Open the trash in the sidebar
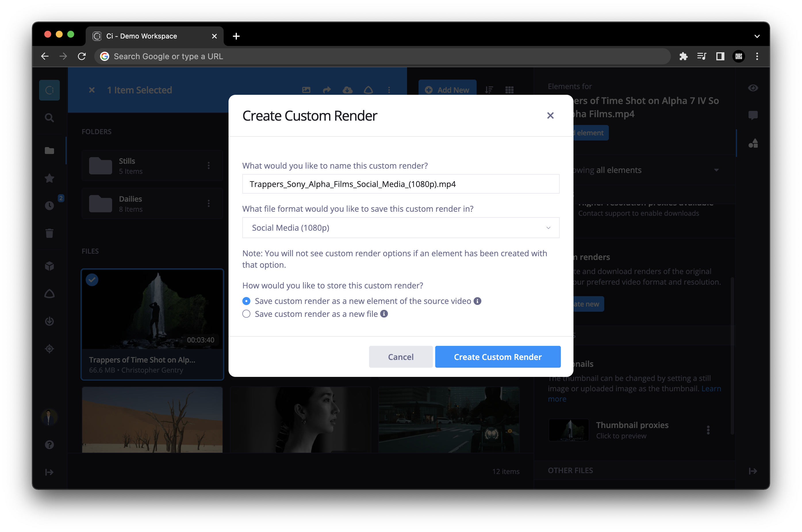802x532 pixels. [x=49, y=233]
